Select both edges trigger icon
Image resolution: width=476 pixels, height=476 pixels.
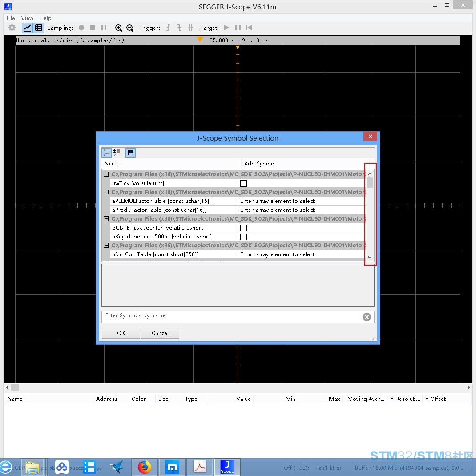coord(190,28)
